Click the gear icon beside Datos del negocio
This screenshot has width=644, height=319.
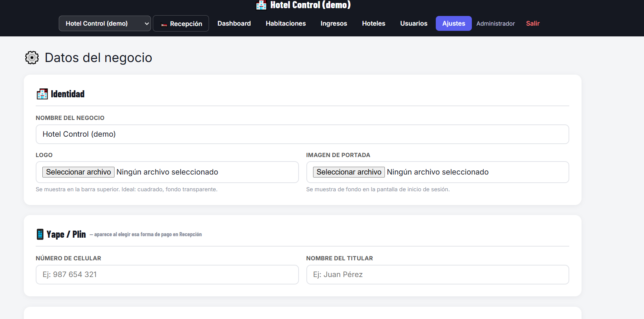(32, 58)
